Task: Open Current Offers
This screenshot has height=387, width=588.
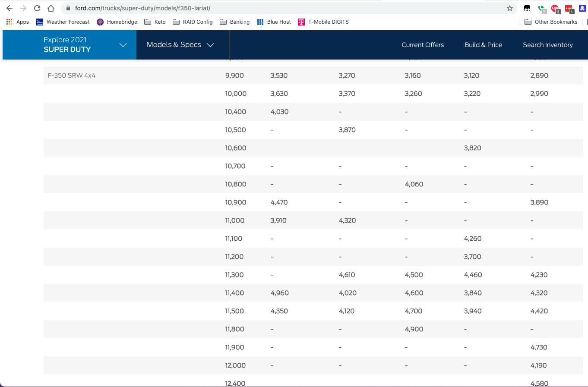Action: coord(423,45)
